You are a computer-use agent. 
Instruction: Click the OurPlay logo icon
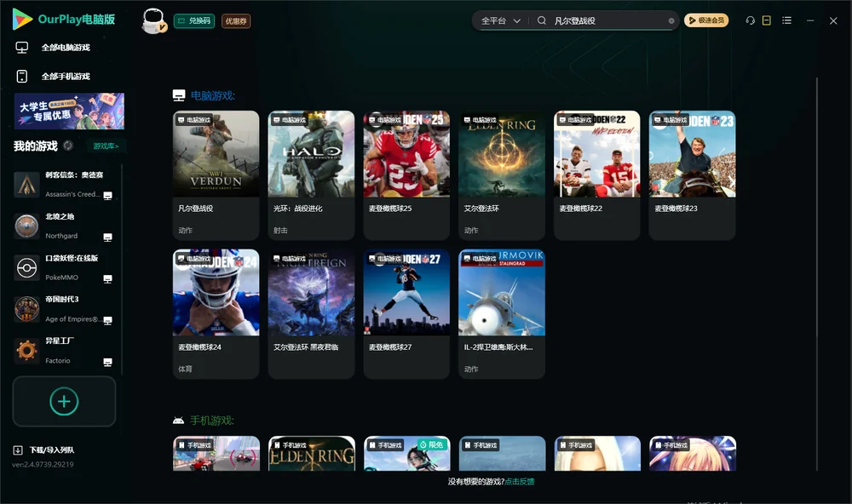coord(22,19)
